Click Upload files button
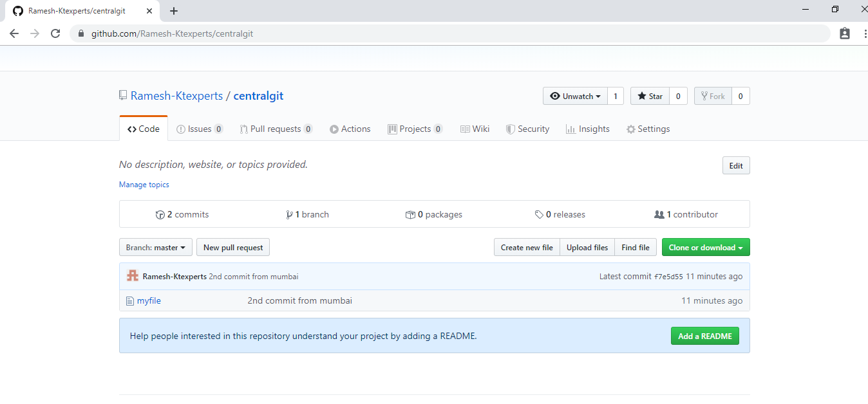This screenshot has width=868, height=404. [x=587, y=248]
